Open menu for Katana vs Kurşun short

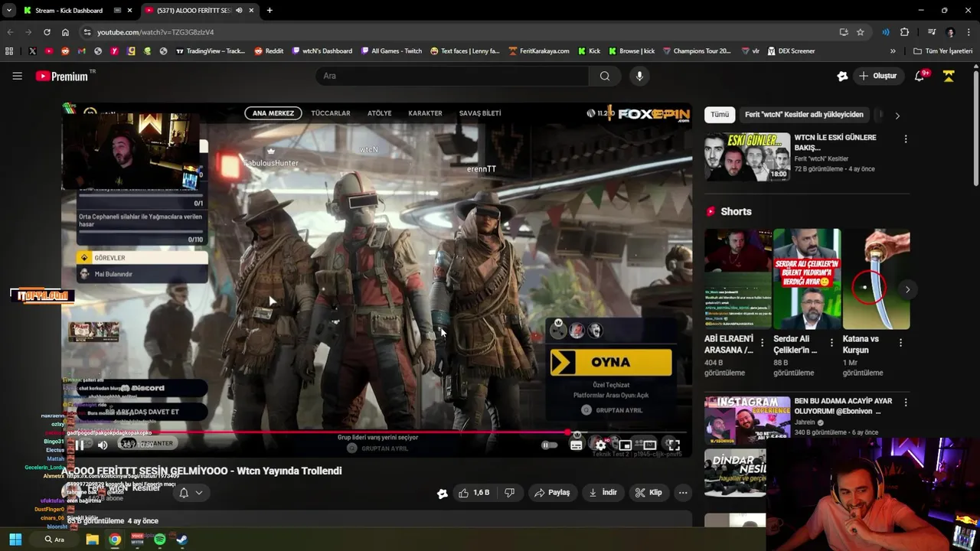pyautogui.click(x=900, y=343)
